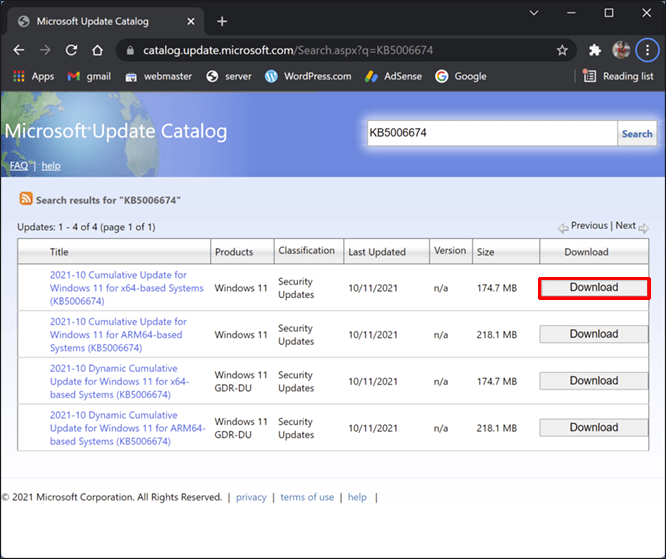Sort by Last Updated column
Image resolution: width=666 pixels, height=559 pixels.
coord(377,252)
